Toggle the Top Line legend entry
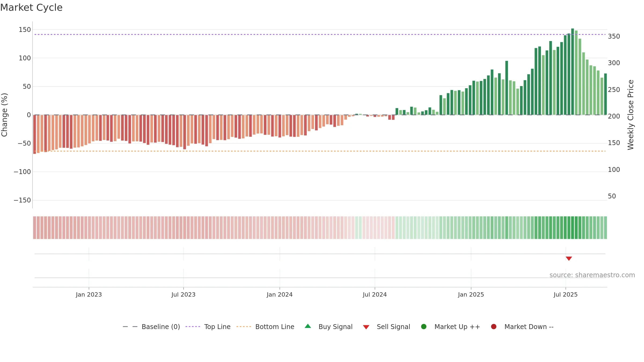Screen dimensions: 644x362 (x=208, y=327)
